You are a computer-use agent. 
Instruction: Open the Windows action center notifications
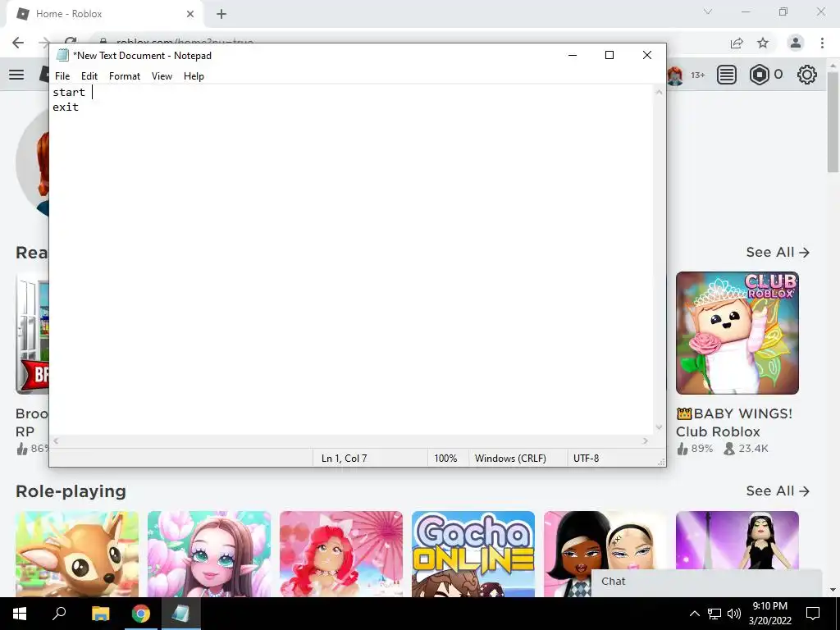[x=813, y=614]
